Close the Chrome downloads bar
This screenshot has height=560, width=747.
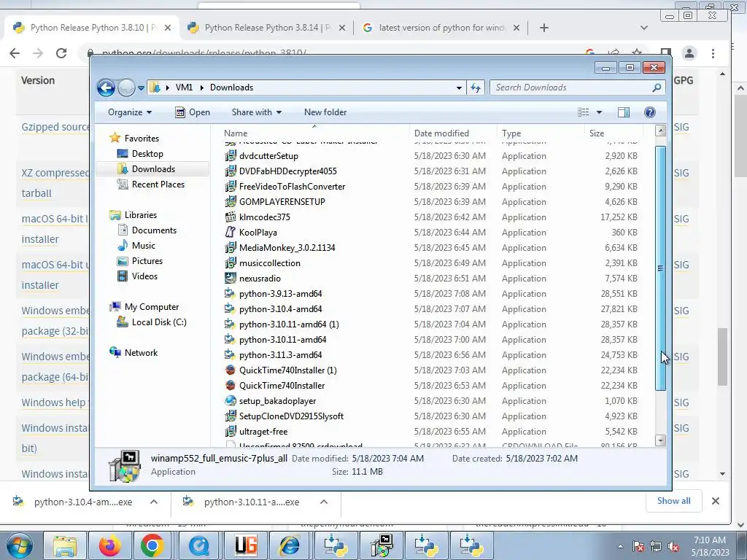point(715,501)
